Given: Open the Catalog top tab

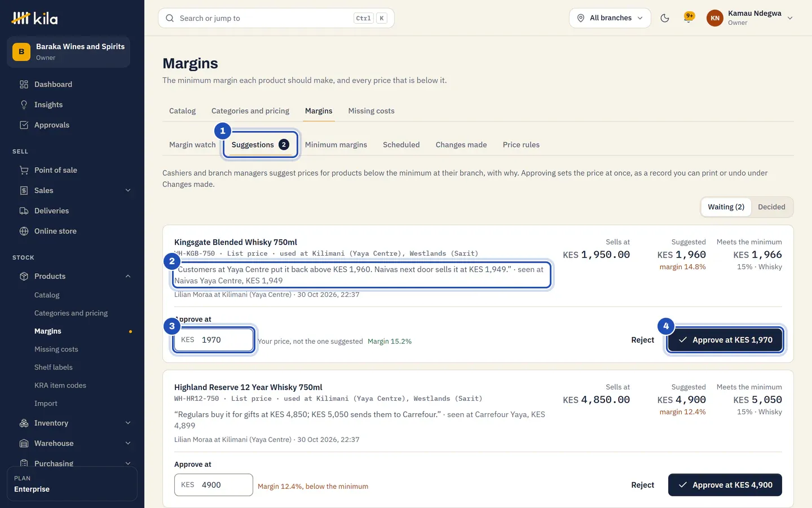Looking at the screenshot, I should tap(182, 111).
